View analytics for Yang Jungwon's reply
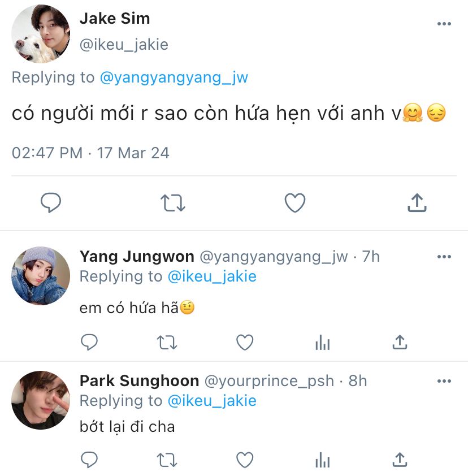 [322, 342]
